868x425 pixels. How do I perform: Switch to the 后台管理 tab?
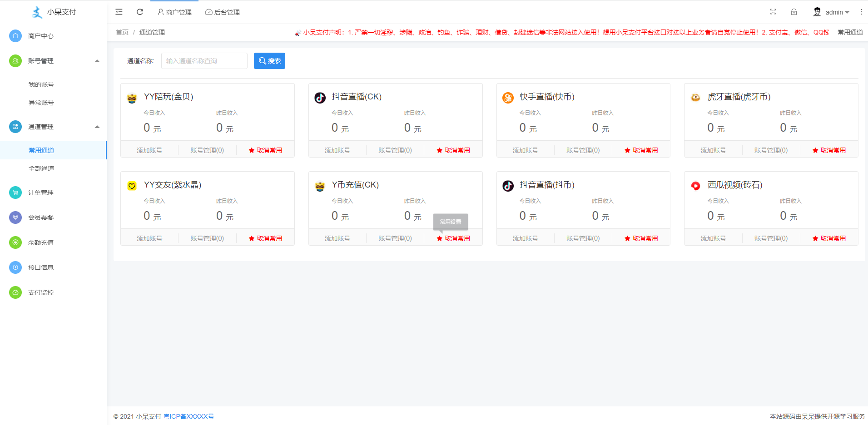(222, 12)
